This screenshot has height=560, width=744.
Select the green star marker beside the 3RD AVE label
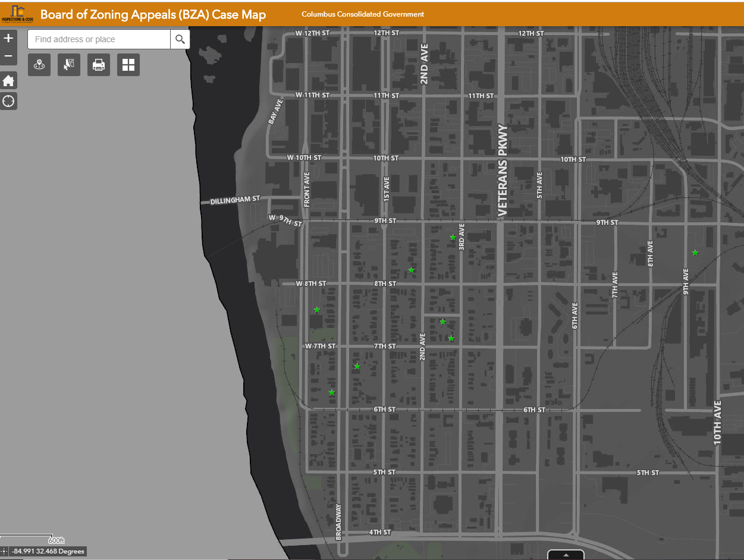(453, 237)
